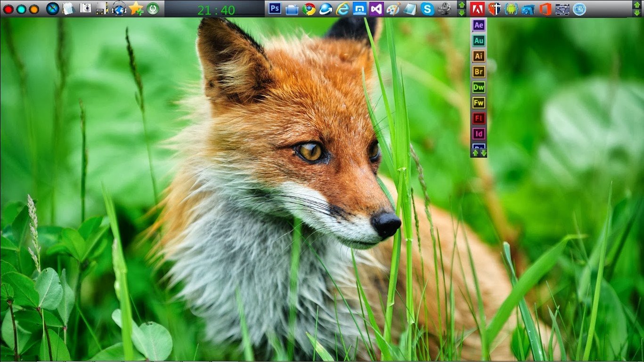
Task: Select Adobe Illustrator in the stack
Action: 479,56
